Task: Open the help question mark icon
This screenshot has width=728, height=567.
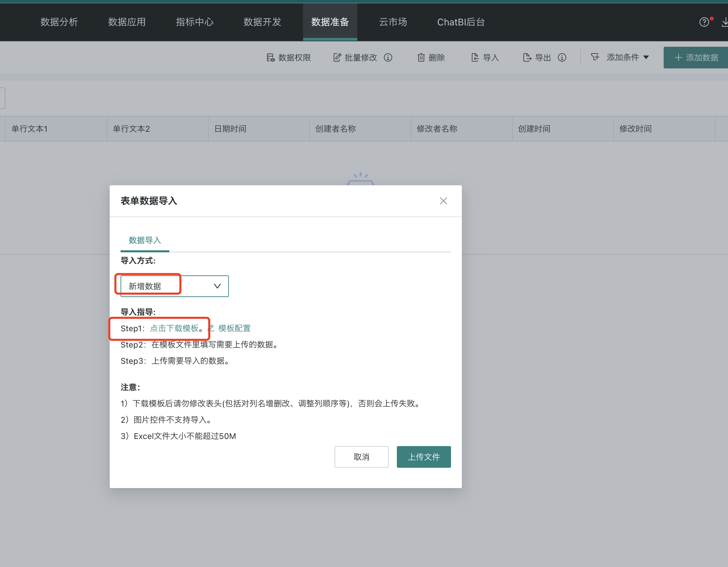Action: [x=704, y=22]
